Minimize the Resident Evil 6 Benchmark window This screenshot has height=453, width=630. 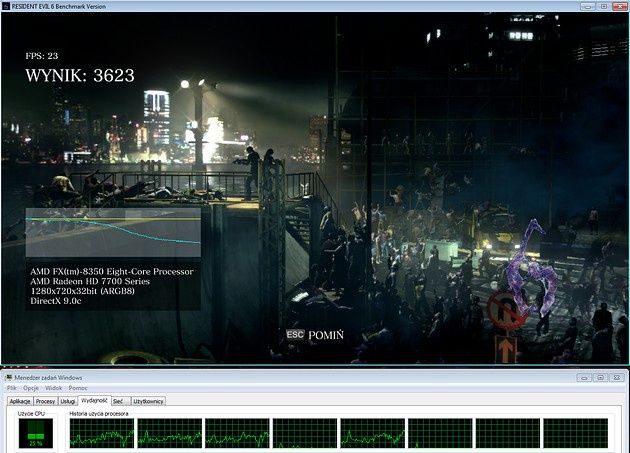[x=588, y=6]
